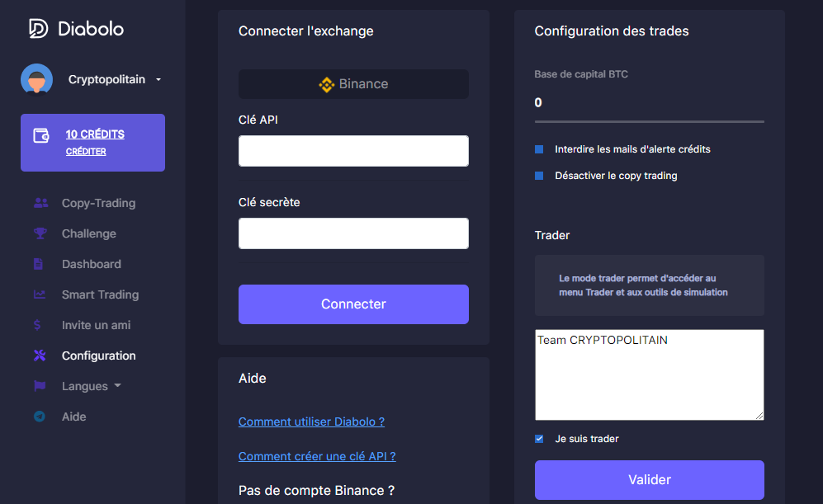Click into the Clé API input field
This screenshot has width=823, height=504.
(x=353, y=151)
